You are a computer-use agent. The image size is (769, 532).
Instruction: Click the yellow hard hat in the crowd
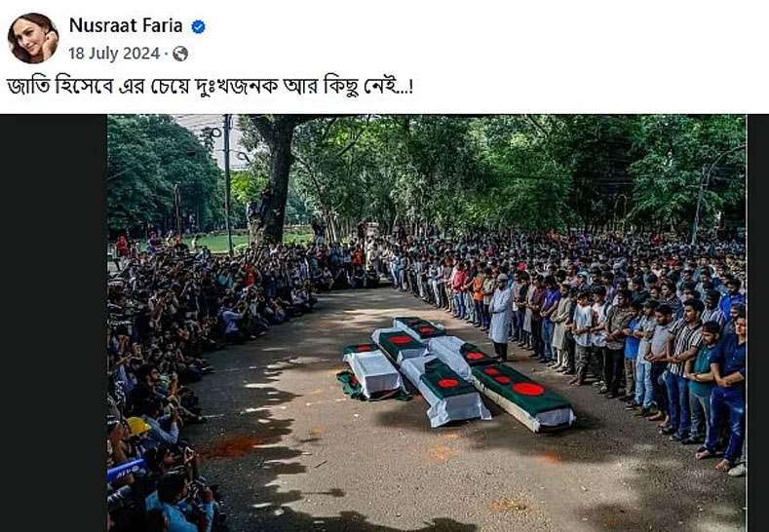click(138, 426)
